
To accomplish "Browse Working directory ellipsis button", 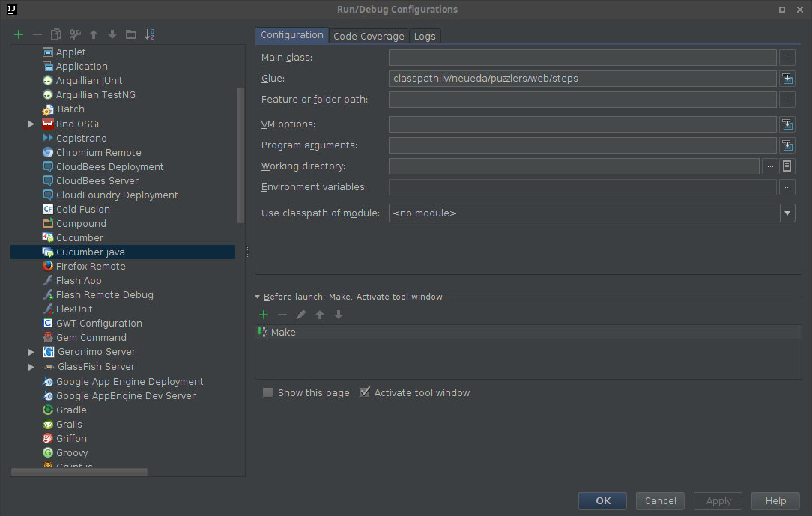I will tap(770, 166).
